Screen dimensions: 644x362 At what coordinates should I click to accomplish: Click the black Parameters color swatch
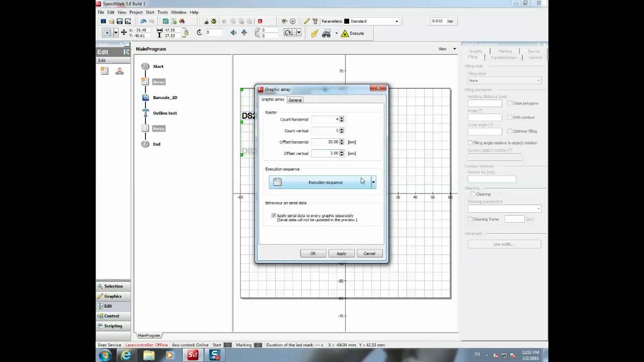click(347, 21)
